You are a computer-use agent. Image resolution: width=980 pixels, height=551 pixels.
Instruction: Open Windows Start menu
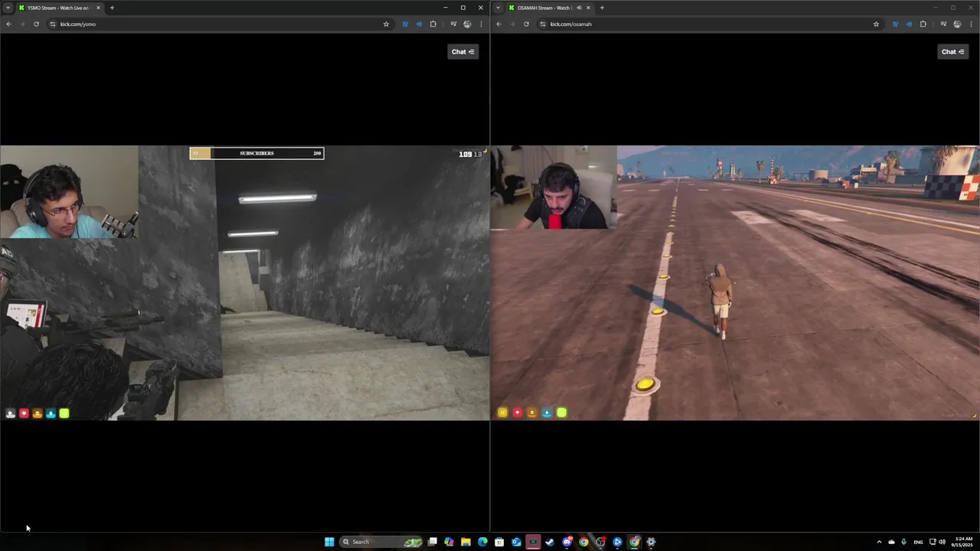click(329, 542)
